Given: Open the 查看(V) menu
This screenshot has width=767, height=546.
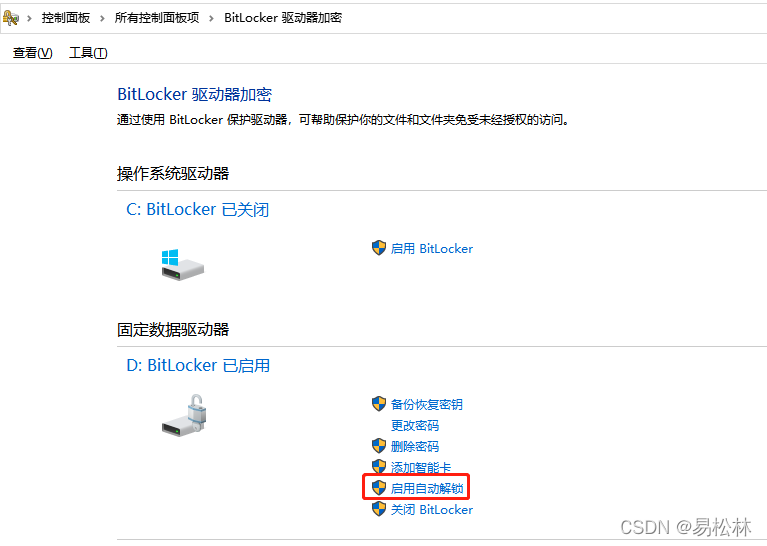Looking at the screenshot, I should tap(33, 52).
